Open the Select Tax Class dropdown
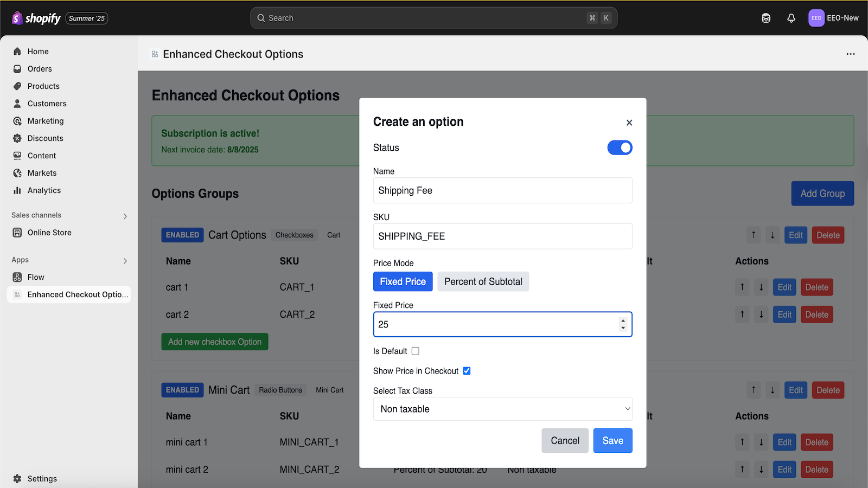The height and width of the screenshot is (488, 868). point(502,409)
